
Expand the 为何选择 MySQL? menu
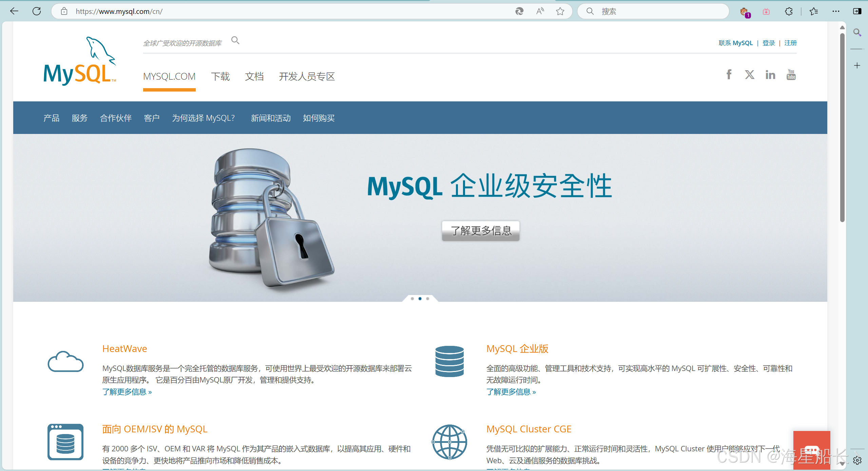(203, 118)
